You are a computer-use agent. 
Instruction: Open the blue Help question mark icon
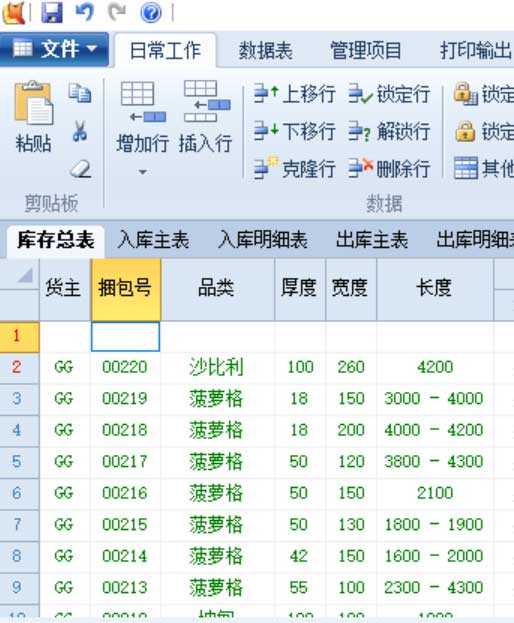pos(151,13)
